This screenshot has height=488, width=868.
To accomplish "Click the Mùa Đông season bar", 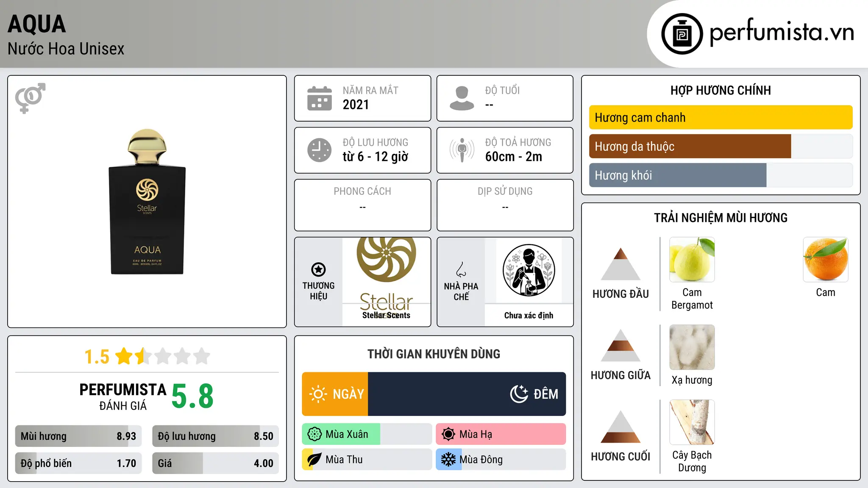I will pyautogui.click(x=501, y=460).
